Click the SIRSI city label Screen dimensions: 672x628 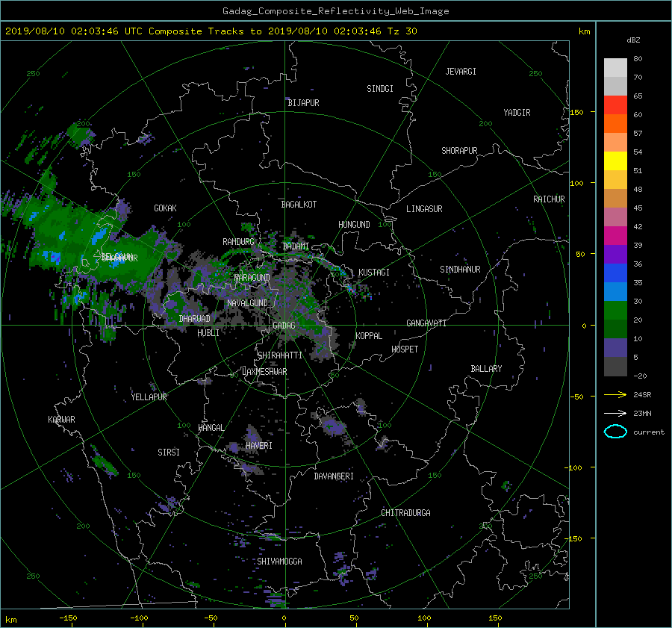169,453
